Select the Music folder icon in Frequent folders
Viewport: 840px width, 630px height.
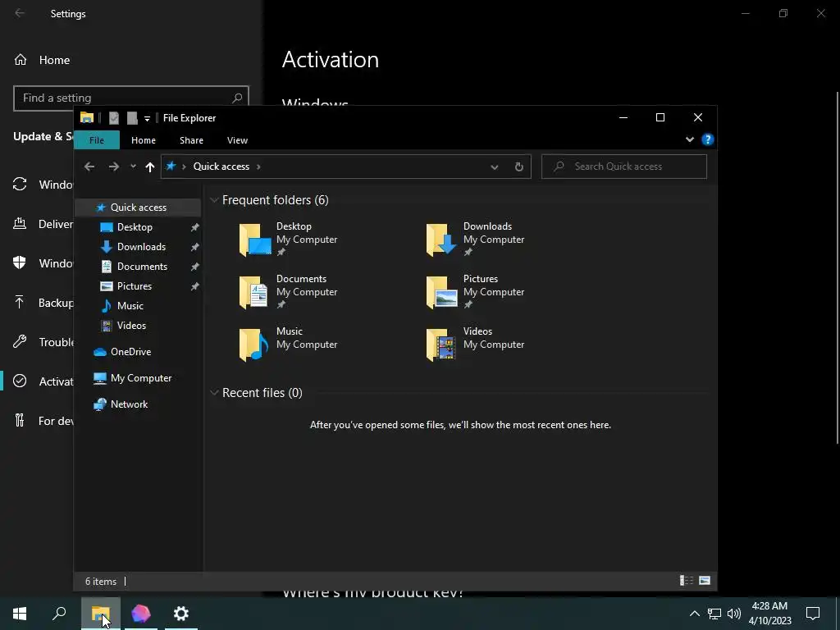(253, 345)
